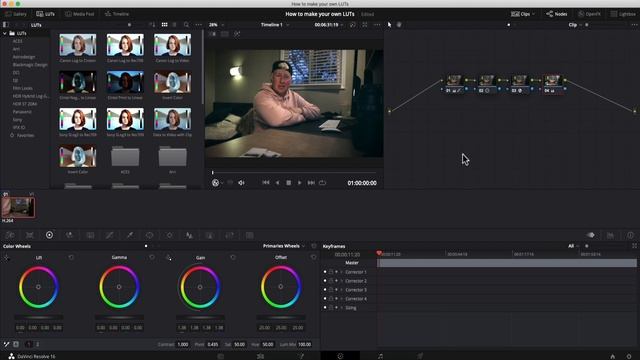Toggle Corrector 3 auto keyframe diamond
Image resolution: width=640 pixels, height=360 pixels.
click(x=336, y=290)
